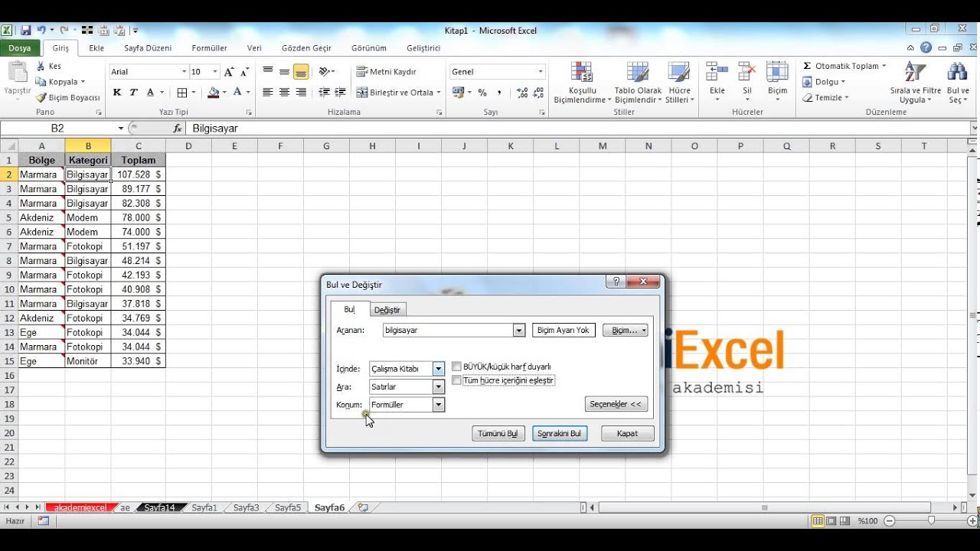
Task: Align cell content to top
Action: click(268, 71)
